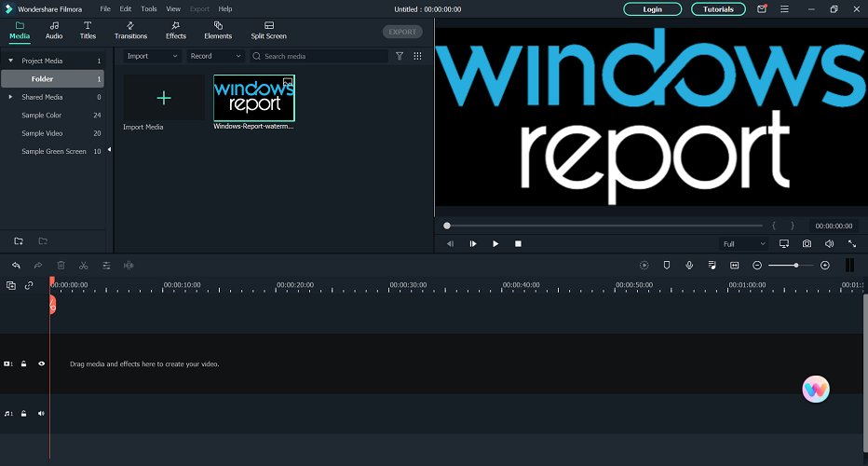Open the voiceover microphone recorder
The width and height of the screenshot is (868, 466).
689,266
